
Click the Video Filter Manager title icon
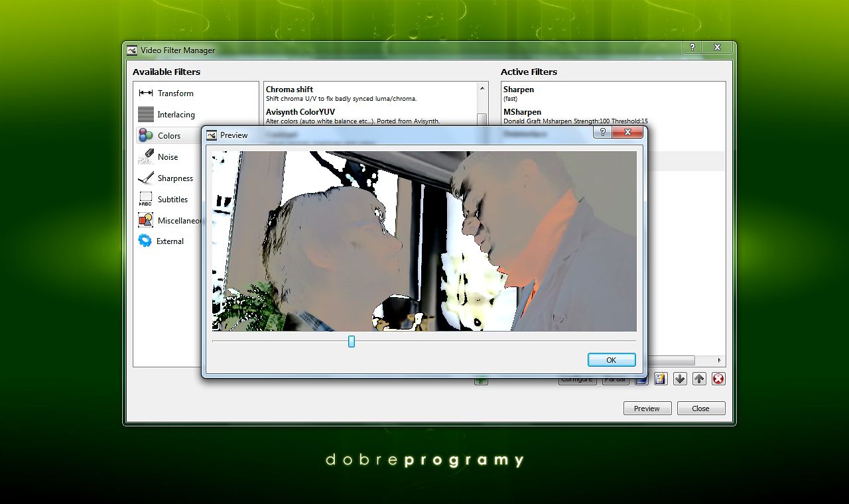point(132,50)
